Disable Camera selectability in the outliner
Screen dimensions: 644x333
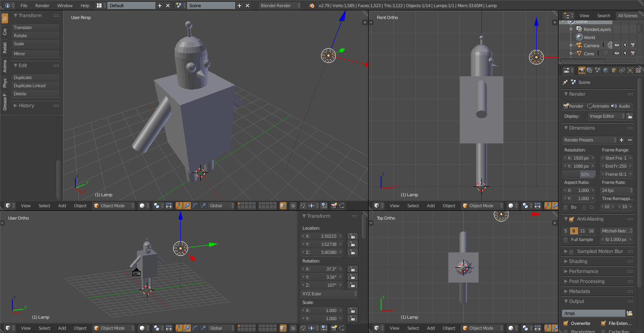tap(625, 45)
